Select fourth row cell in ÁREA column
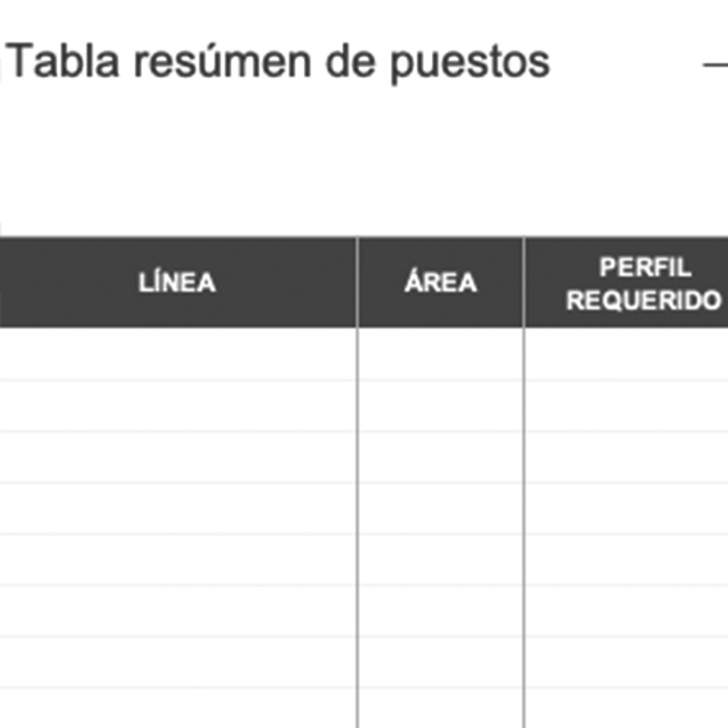 (x=440, y=508)
